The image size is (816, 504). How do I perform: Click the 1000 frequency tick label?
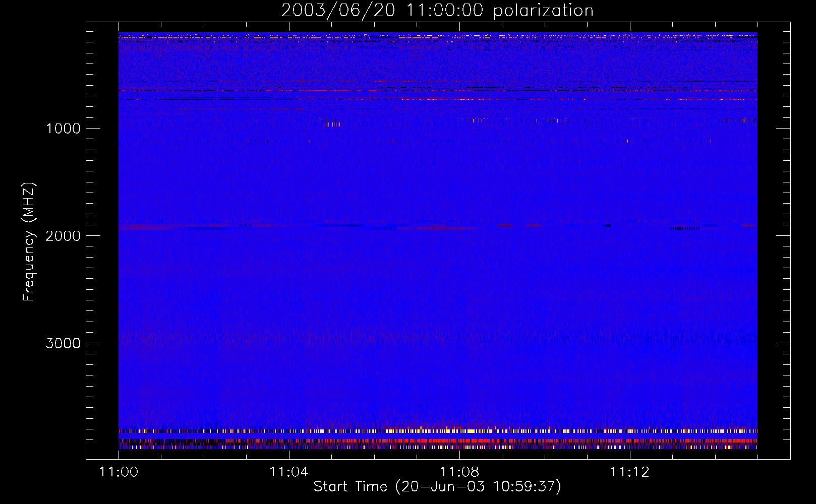64,129
